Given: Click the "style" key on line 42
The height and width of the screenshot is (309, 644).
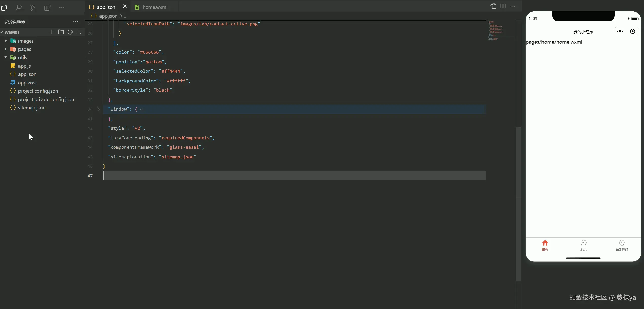Looking at the screenshot, I should pyautogui.click(x=117, y=128).
